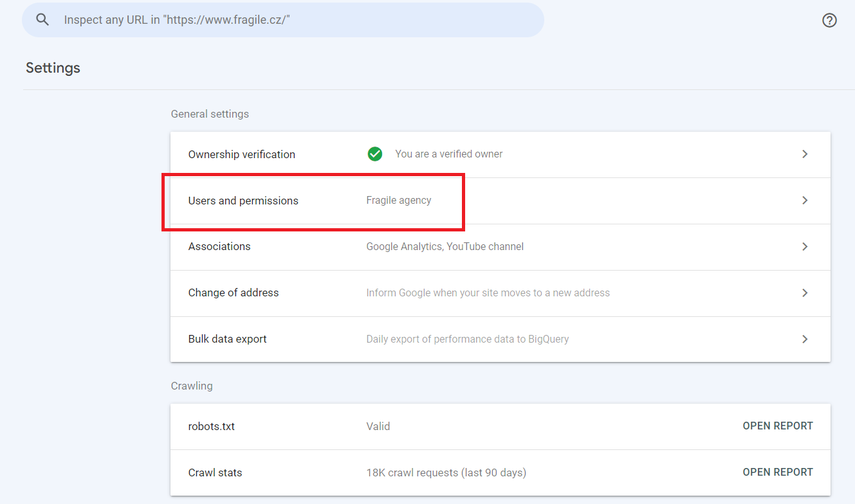Viewport: 855px width, 504px height.
Task: Expand Ownership verification chevron arrow
Action: 804,154
